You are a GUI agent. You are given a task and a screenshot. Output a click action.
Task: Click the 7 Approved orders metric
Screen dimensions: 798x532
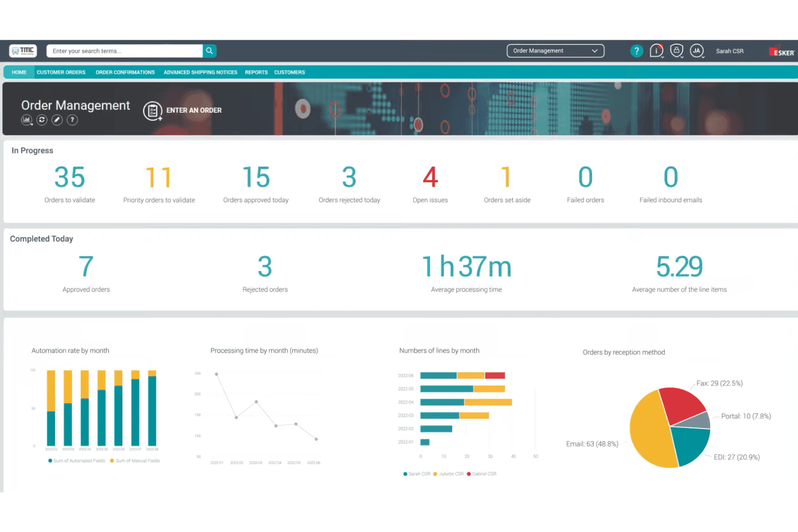click(86, 274)
